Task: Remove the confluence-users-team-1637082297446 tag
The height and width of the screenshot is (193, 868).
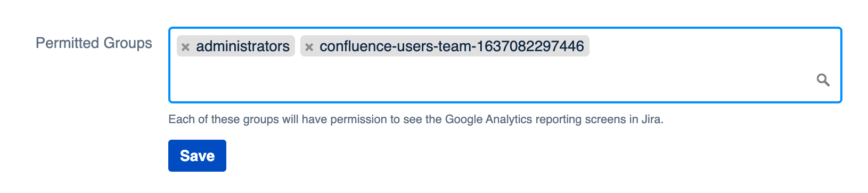Action: (309, 47)
